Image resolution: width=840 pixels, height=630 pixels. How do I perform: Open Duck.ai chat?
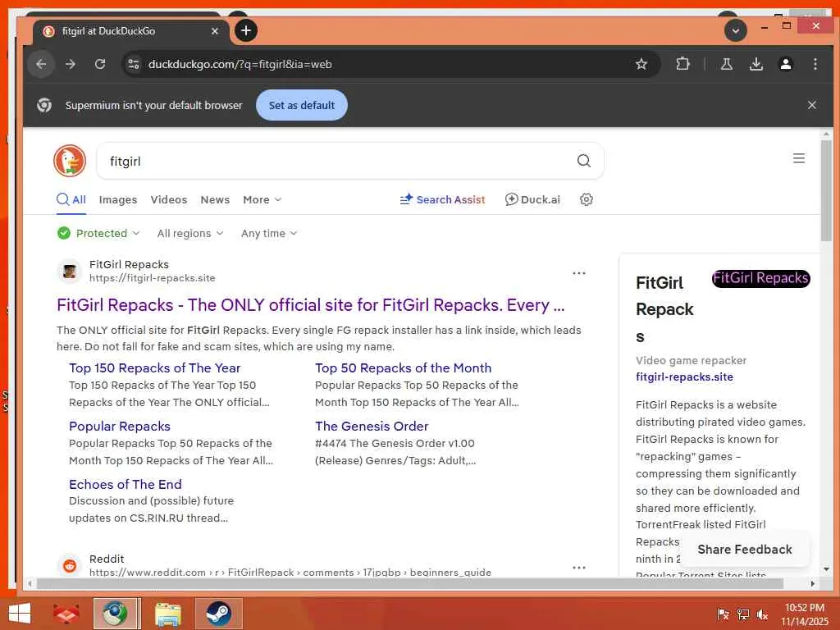pyautogui.click(x=532, y=200)
